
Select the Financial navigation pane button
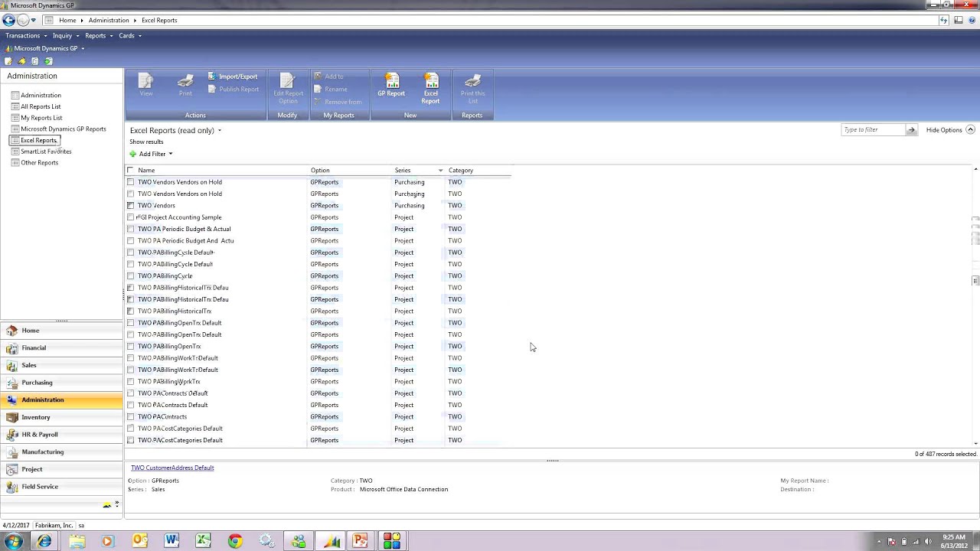61,347
